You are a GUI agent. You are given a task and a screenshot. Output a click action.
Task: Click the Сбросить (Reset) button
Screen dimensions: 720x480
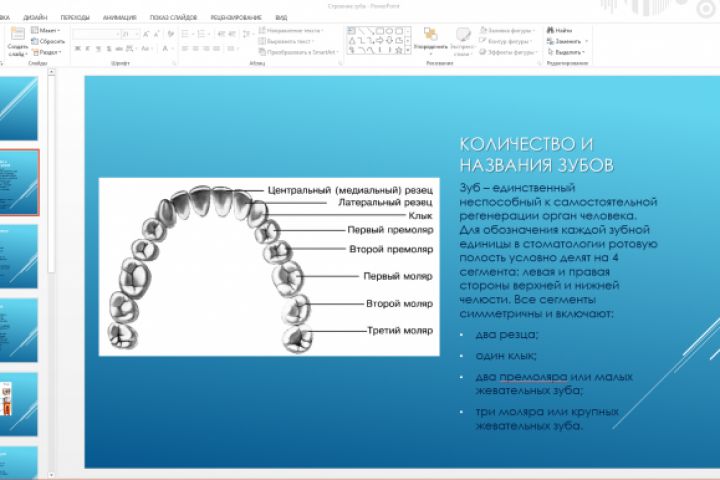(x=48, y=41)
